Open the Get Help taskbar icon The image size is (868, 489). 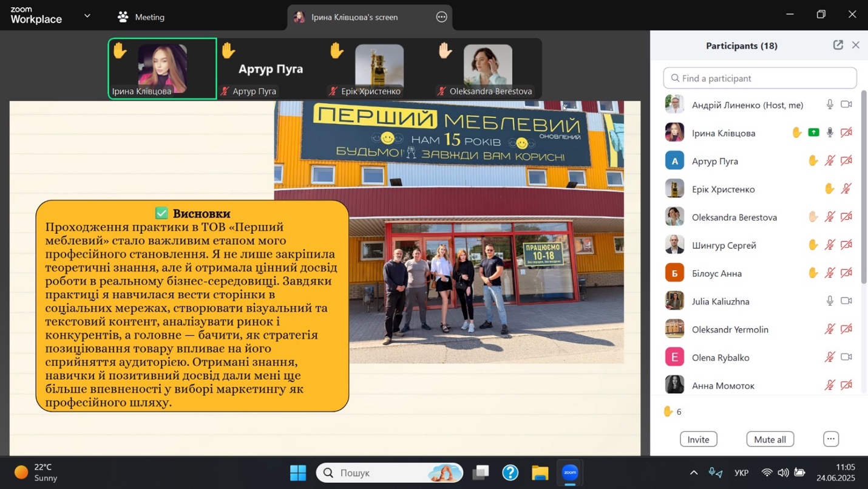[x=510, y=473]
